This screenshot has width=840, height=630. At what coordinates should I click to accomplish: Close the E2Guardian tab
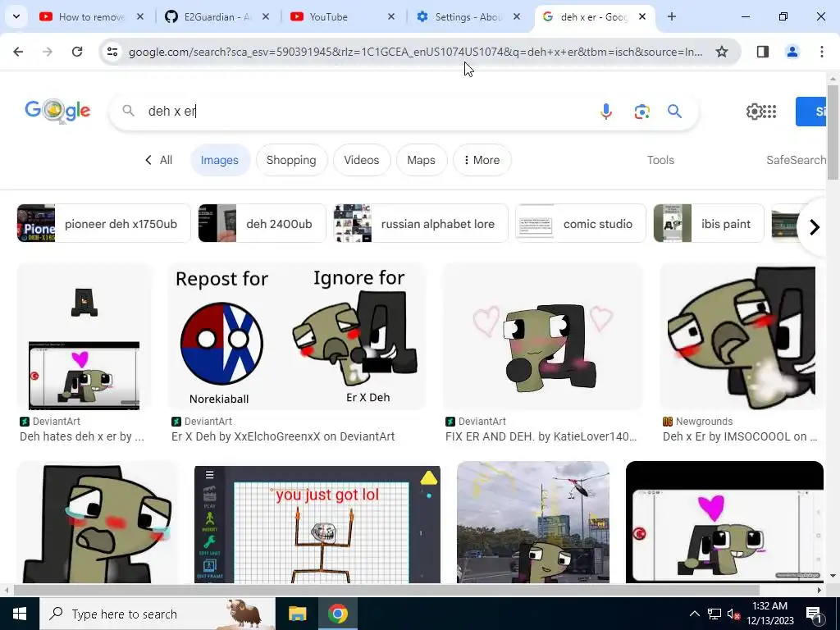pos(266,16)
